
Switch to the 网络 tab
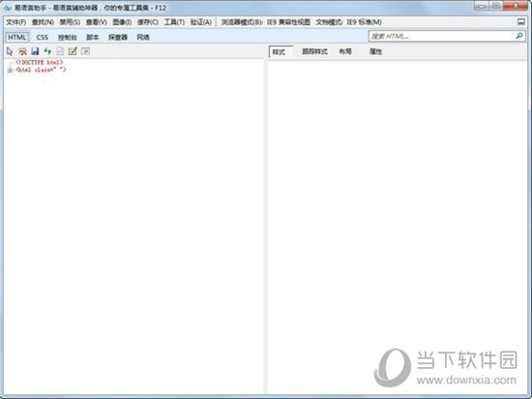[x=143, y=37]
